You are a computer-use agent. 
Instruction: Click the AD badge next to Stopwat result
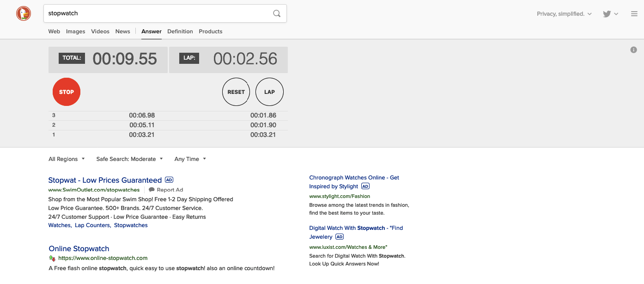click(x=169, y=180)
